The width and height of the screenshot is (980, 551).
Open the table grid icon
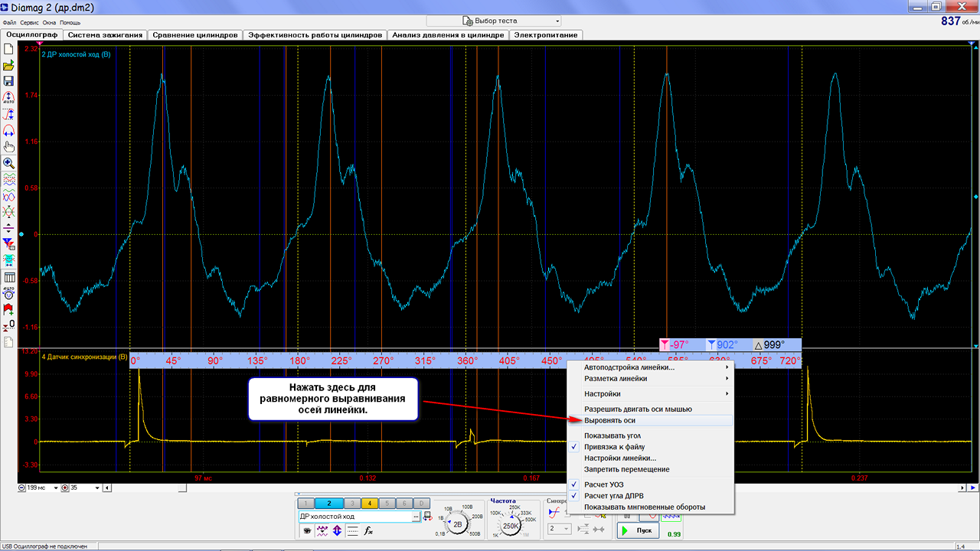coord(8,276)
